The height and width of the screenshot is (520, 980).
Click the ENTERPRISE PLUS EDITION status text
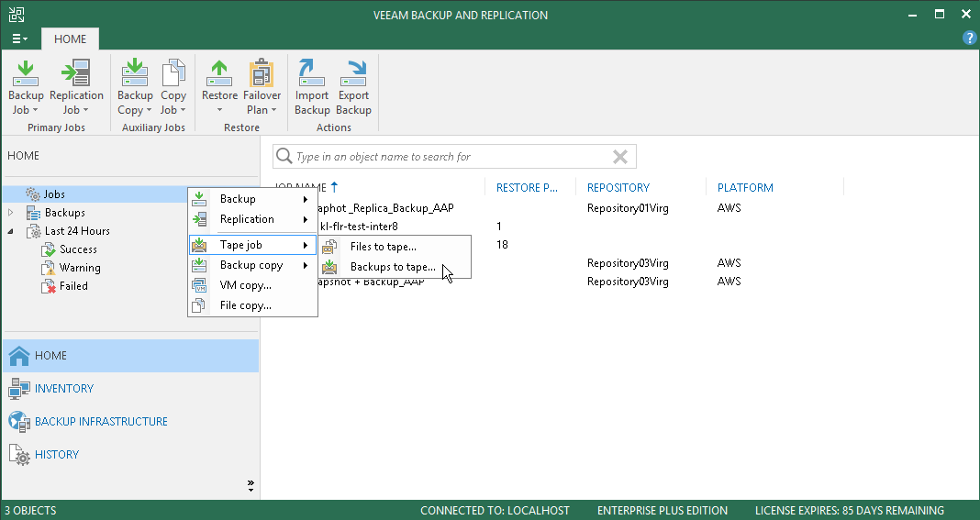[663, 511]
